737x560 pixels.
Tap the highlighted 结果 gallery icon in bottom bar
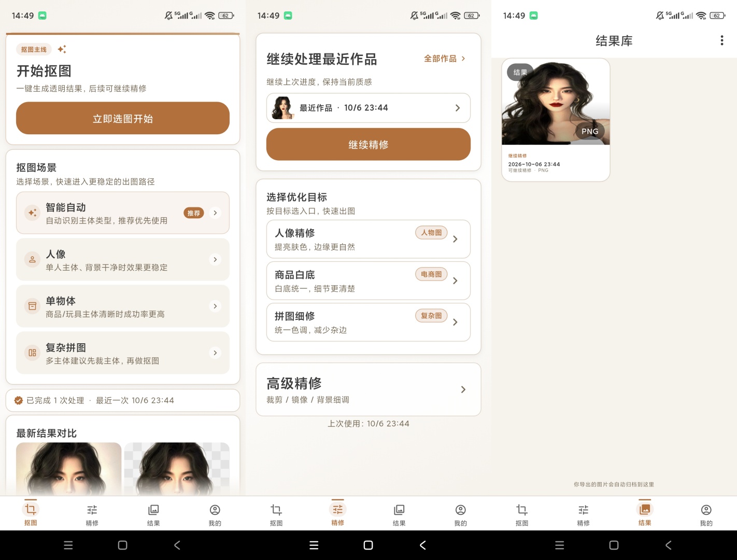(x=645, y=510)
